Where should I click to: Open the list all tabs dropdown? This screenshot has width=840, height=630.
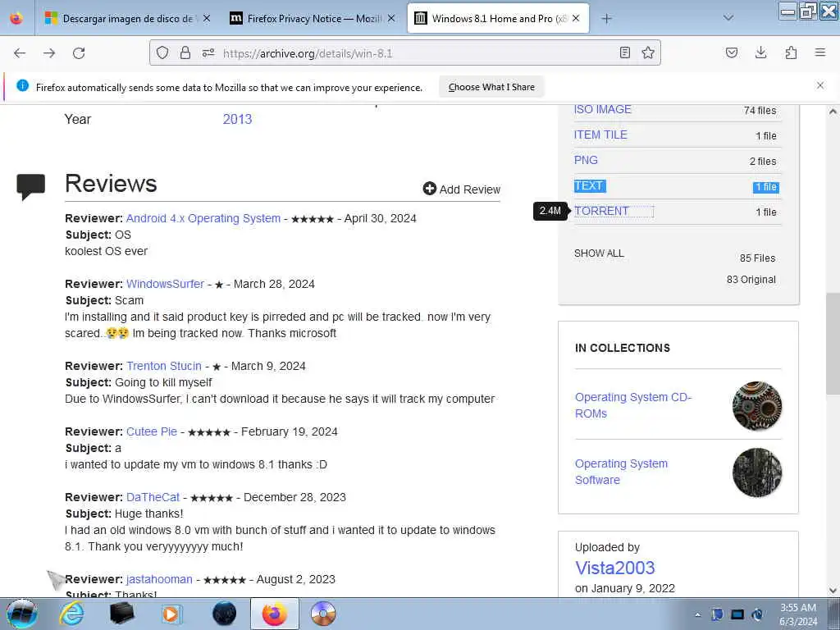coord(728,18)
